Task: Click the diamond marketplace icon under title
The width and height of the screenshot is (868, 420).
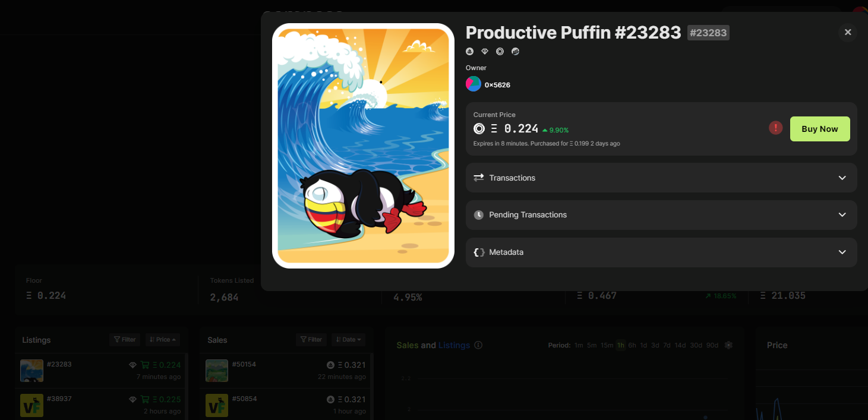Action: pyautogui.click(x=485, y=52)
